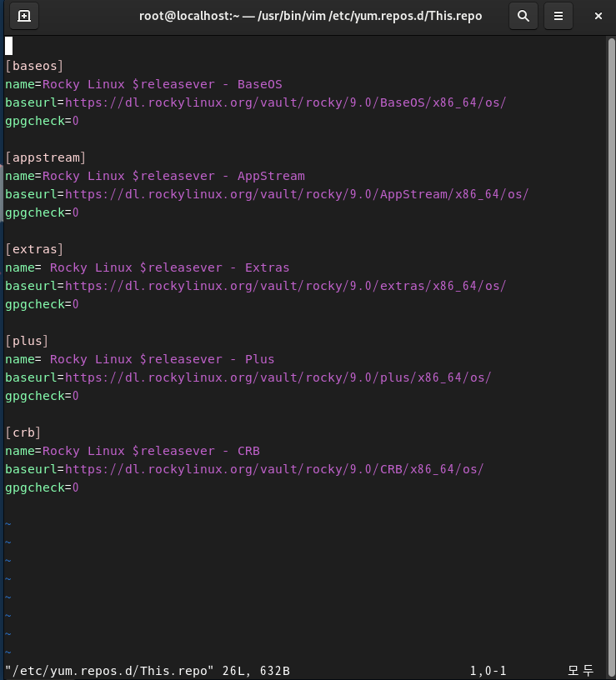Screen dimensions: 616x680
Task: Click gpgcheck=0 under plus section
Action: pos(42,396)
